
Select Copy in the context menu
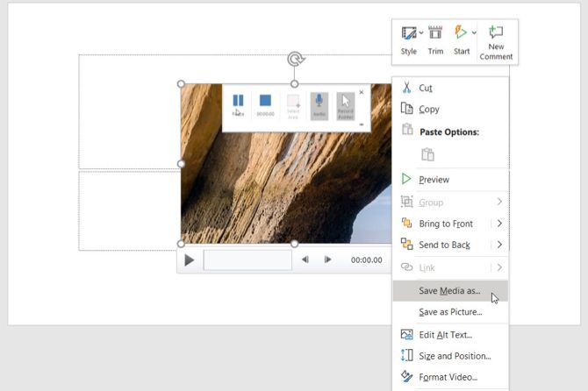coord(428,110)
